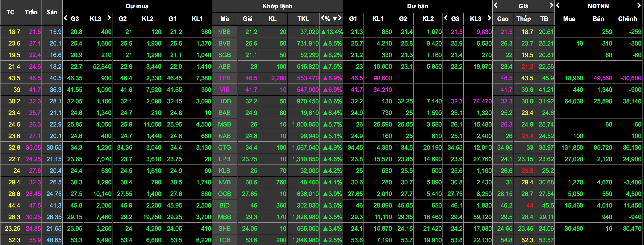Click right arrow after KL3 under Dư bán
Viewport: 644px width, 245px height.
click(489, 18)
